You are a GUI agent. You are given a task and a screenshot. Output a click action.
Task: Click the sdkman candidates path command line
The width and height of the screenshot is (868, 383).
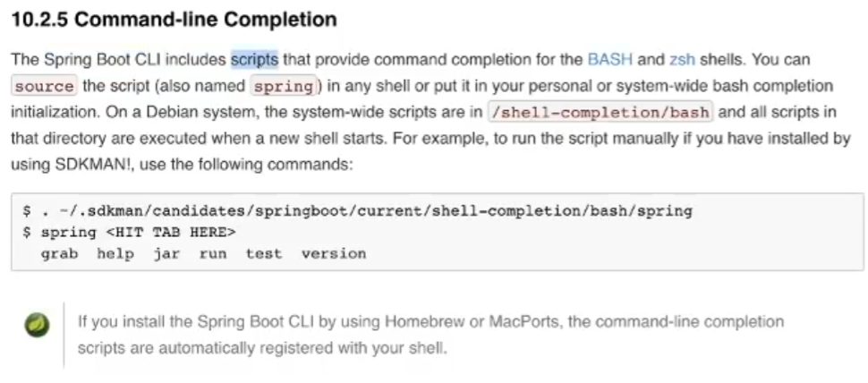pos(358,211)
